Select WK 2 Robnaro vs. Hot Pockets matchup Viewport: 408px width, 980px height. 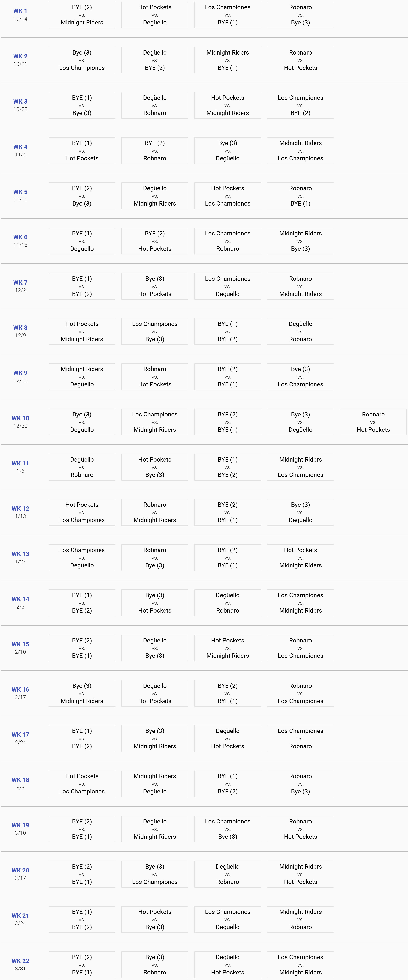coord(300,60)
